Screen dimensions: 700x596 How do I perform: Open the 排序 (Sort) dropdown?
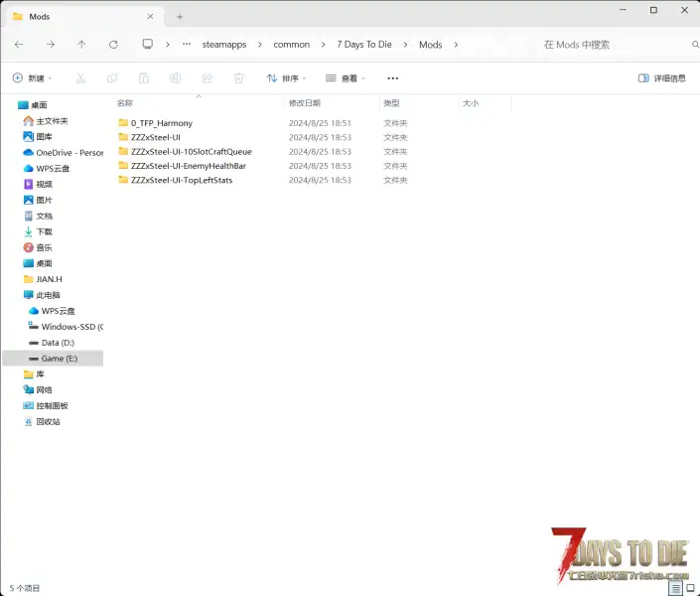(x=286, y=78)
